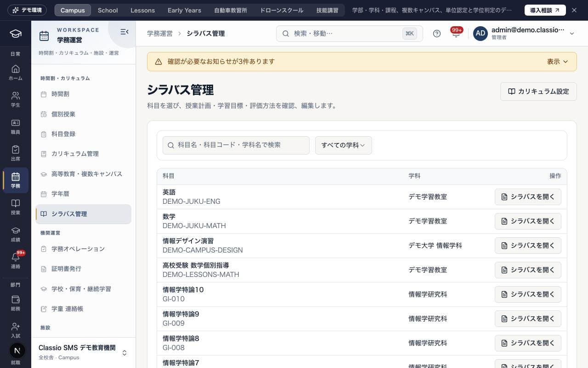Close the demo banner with X

574,10
